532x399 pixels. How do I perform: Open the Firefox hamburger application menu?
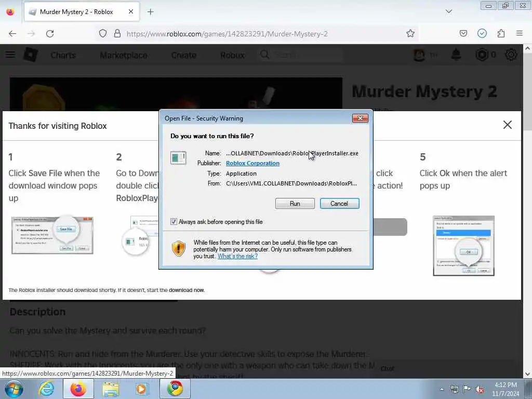[x=520, y=34]
